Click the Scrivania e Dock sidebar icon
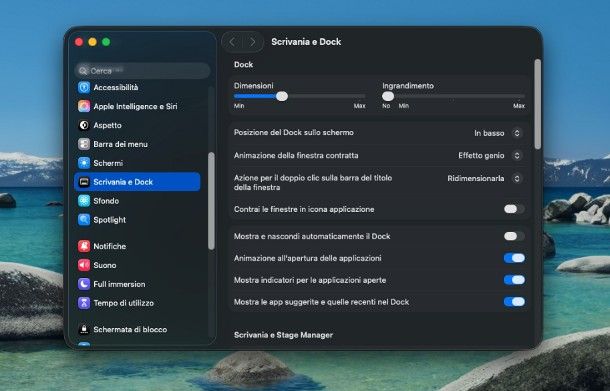Screen dimensions: 610x391 point(84,182)
